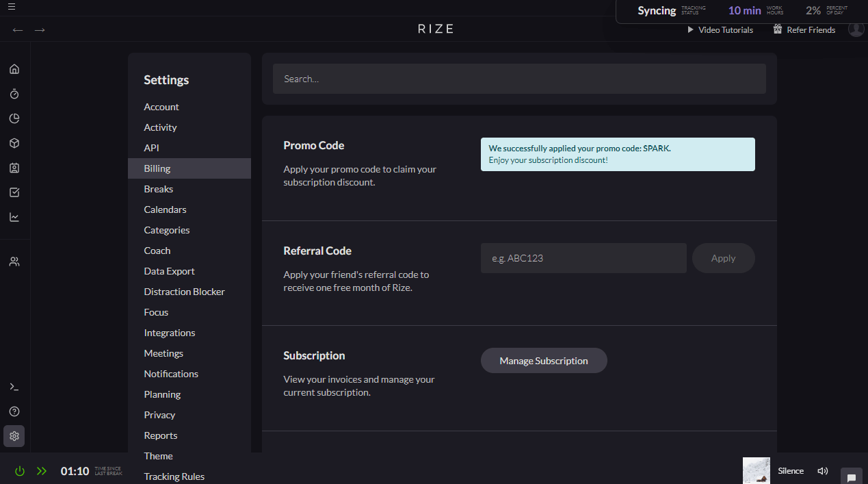The height and width of the screenshot is (484, 868).
Task: Click the Apply referral code button
Action: 723,258
